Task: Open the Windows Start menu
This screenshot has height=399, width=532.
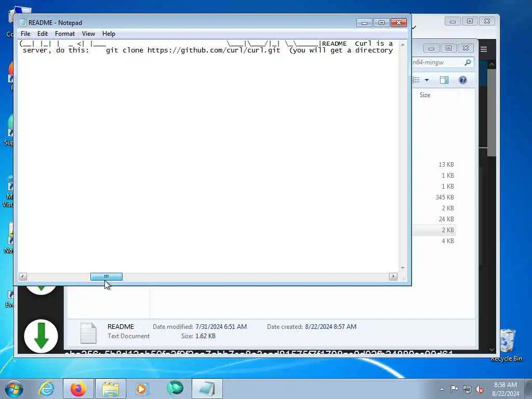Action: point(14,389)
